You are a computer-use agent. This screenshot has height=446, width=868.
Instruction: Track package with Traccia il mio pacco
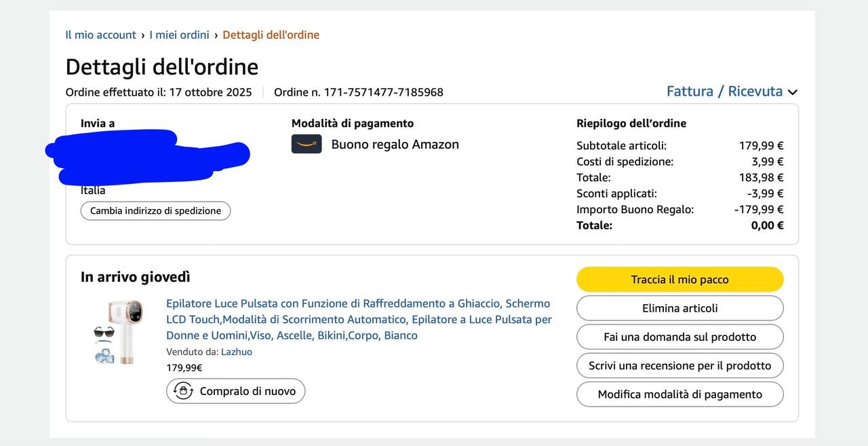click(x=679, y=280)
